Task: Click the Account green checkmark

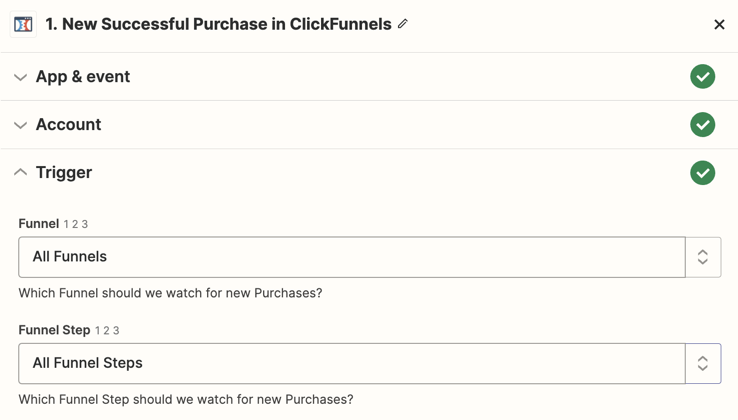Action: pos(702,124)
